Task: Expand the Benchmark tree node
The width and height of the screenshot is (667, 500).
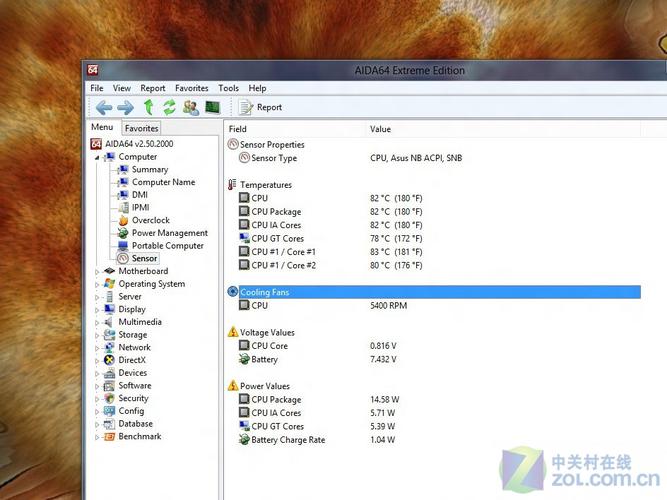Action: pos(97,437)
